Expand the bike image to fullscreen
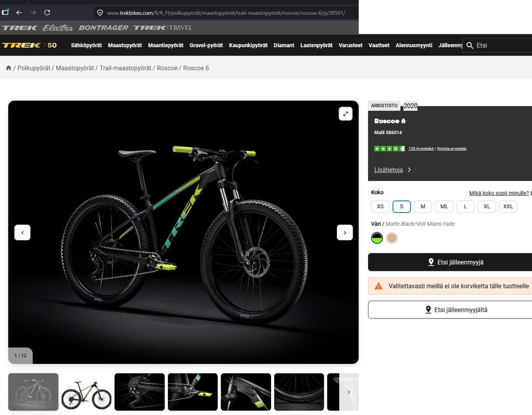 345,114
